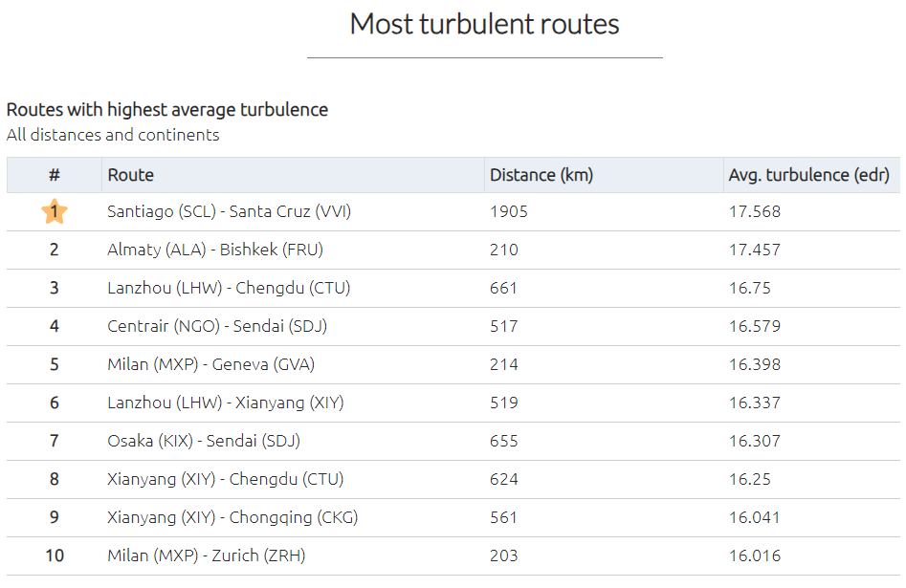Open the Lanzhou (LHW) - Chengdu (CTU) route

(x=226, y=288)
